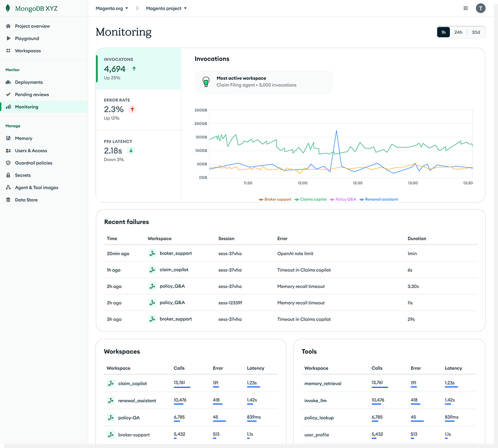Click the Playground play icon
Screen dimensions: 498x448
(8, 39)
